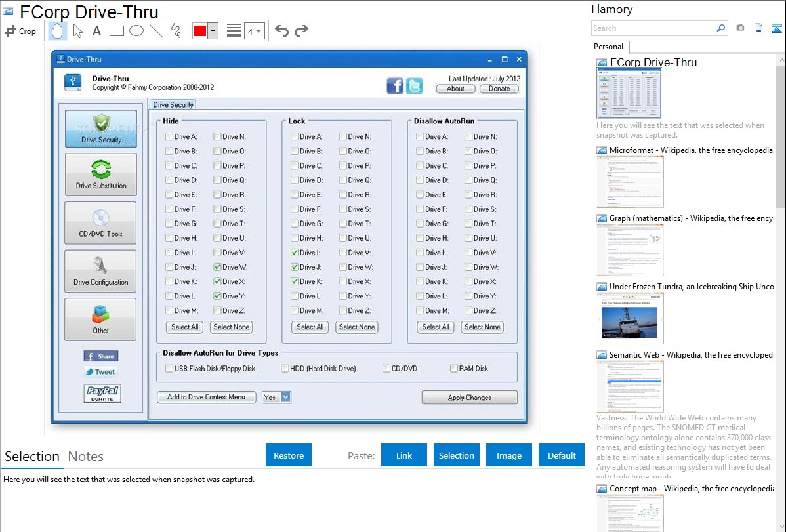Click in the Flamory Search field
Image resolution: width=786 pixels, height=532 pixels.
[653, 28]
